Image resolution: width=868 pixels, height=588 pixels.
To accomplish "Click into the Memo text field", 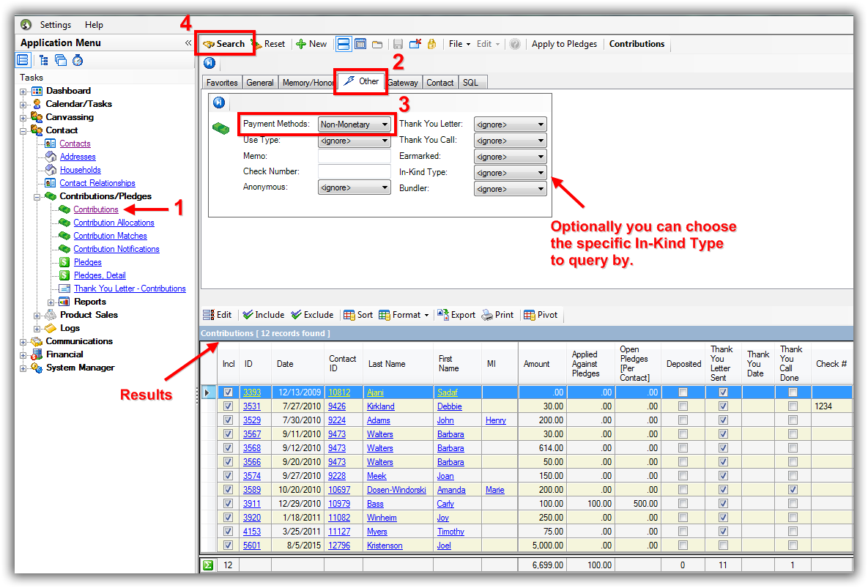I will tap(355, 156).
